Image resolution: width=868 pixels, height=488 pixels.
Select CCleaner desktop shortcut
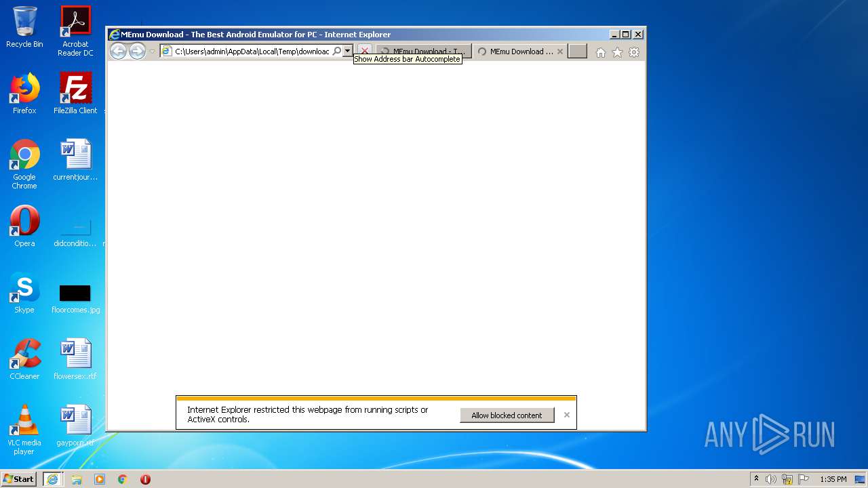pyautogui.click(x=24, y=359)
